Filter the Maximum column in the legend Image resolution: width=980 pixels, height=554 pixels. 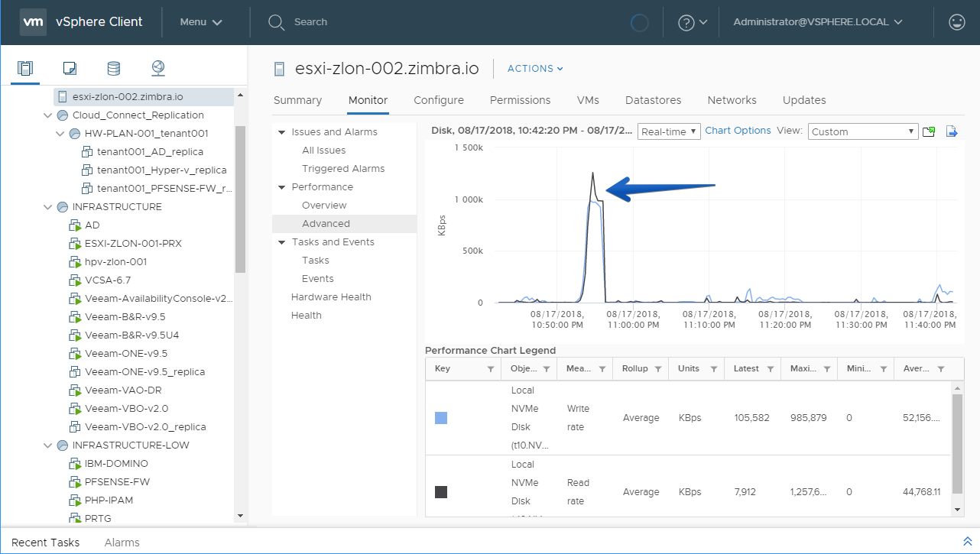coord(826,369)
